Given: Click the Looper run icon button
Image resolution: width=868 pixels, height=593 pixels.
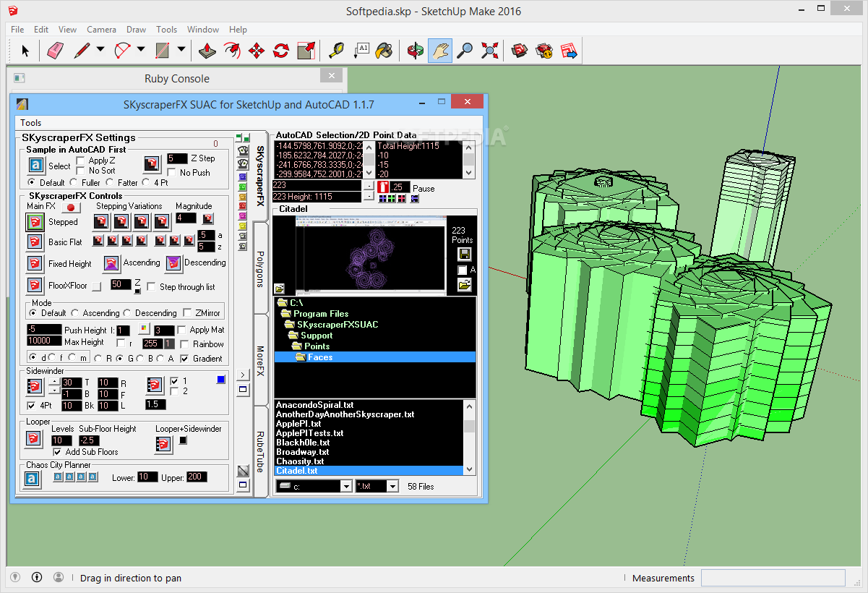Looking at the screenshot, I should coord(33,439).
